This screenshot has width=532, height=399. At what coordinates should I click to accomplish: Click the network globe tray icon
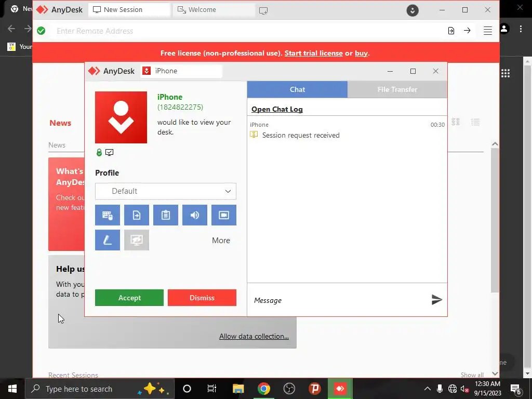[x=453, y=389]
